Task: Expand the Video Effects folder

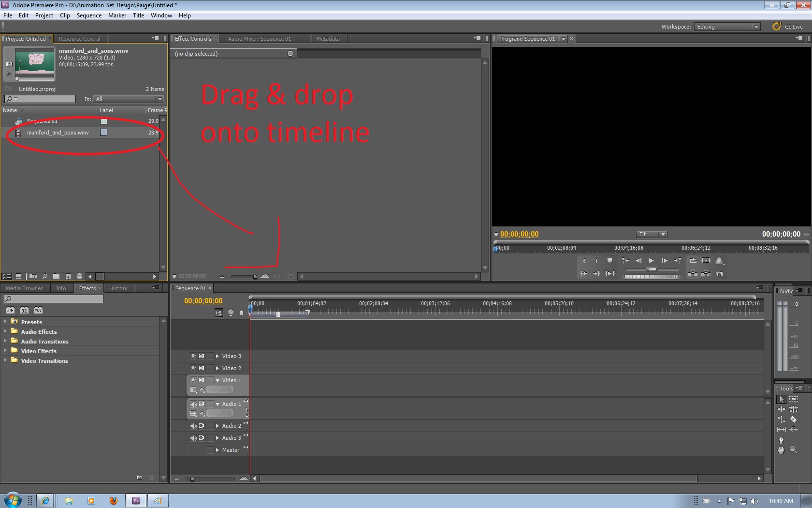Action: pos(5,351)
